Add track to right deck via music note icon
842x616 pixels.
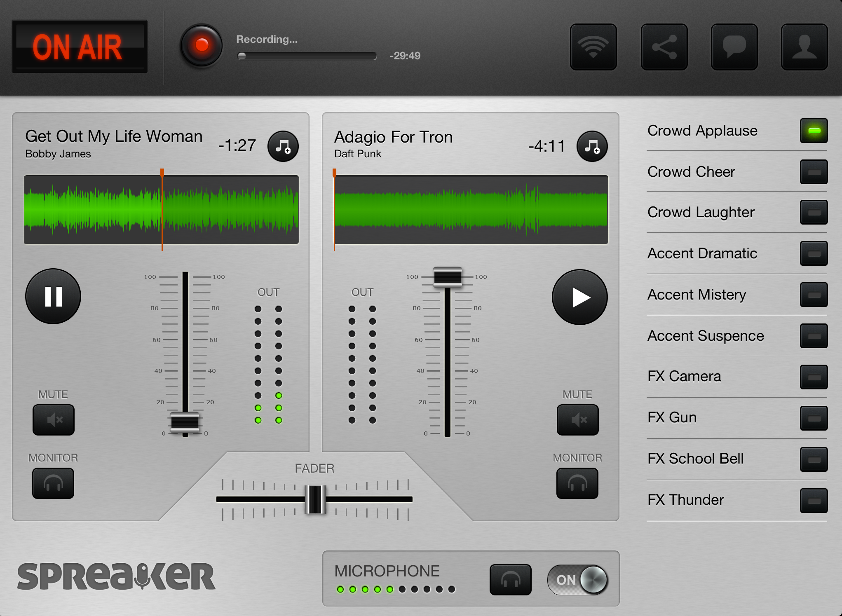point(592,146)
